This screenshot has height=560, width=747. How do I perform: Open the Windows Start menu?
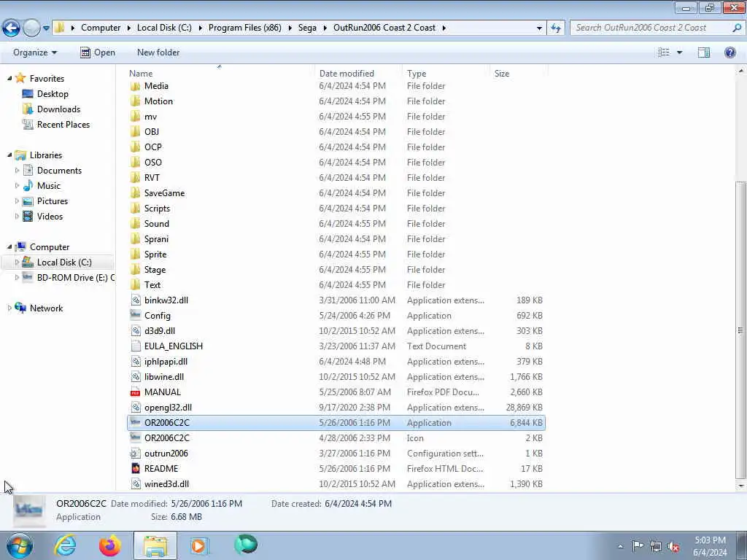[x=20, y=545]
